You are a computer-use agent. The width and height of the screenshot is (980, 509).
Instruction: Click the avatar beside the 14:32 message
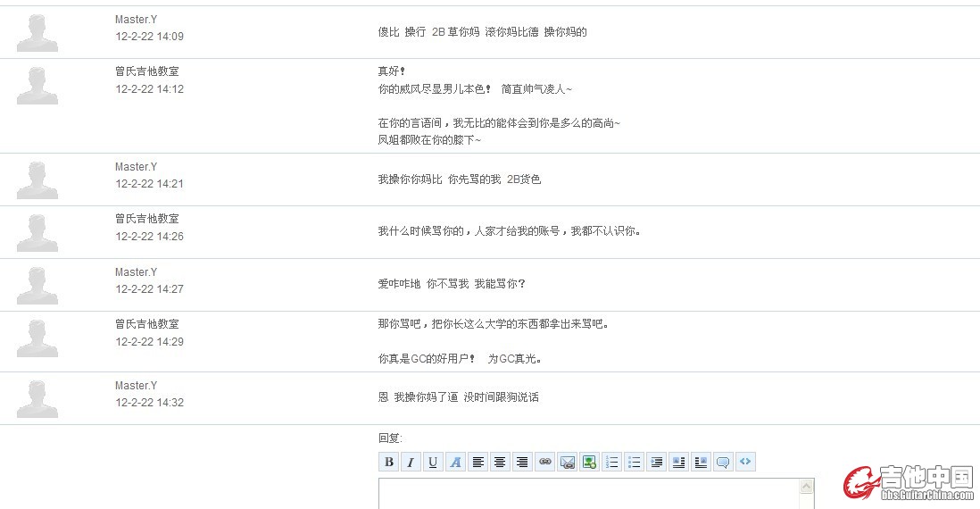(x=37, y=398)
